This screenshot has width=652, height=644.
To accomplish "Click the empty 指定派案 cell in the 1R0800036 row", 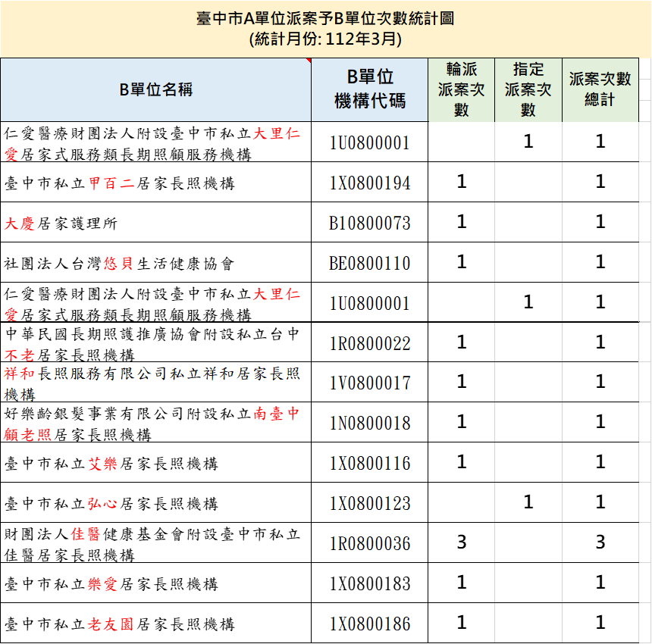I will point(528,542).
